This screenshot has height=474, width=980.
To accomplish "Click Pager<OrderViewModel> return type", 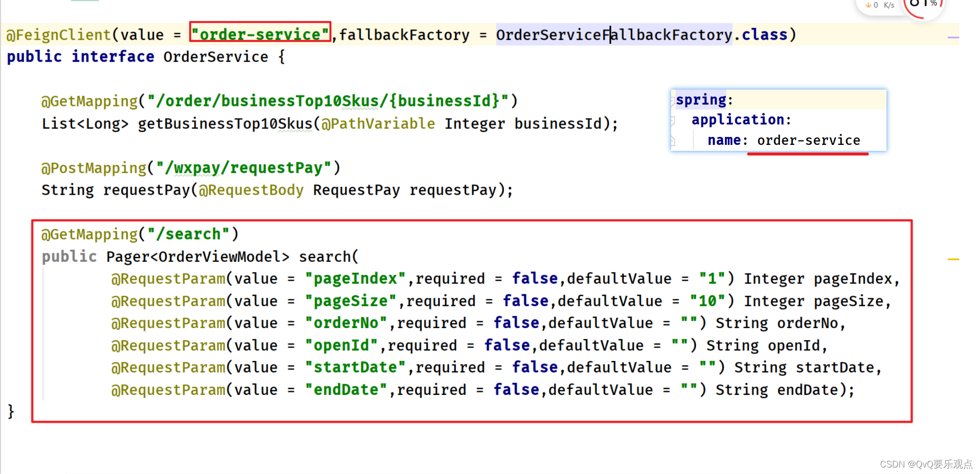I will coord(197,257).
